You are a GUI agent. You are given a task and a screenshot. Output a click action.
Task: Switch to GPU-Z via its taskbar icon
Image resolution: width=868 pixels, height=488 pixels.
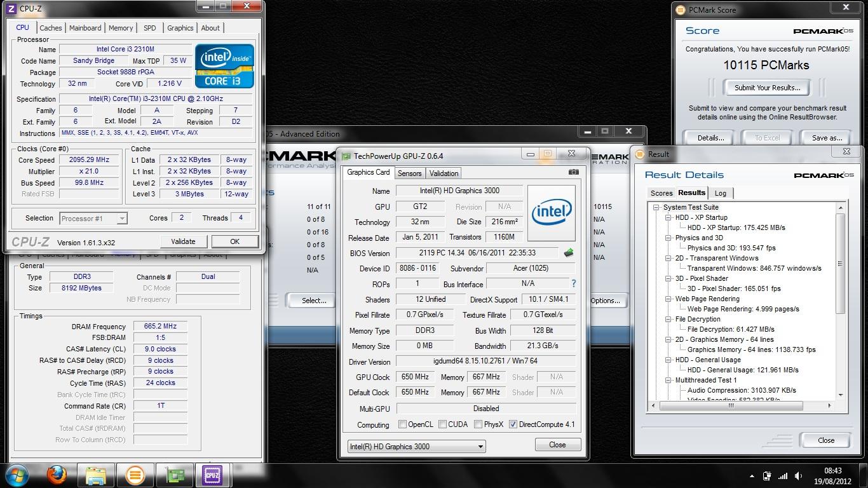(173, 475)
